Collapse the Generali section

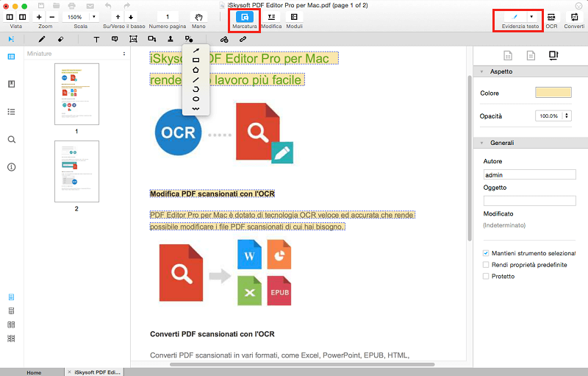(482, 143)
